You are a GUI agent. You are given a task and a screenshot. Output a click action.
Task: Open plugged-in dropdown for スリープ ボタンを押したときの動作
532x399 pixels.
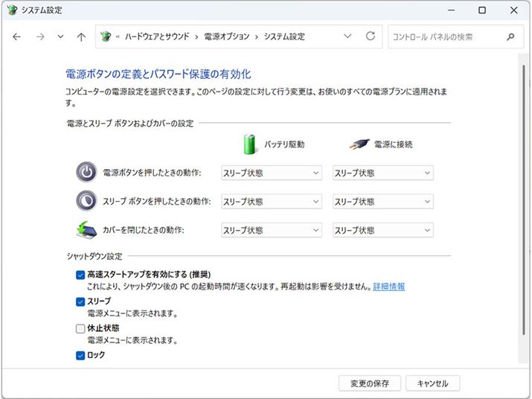click(383, 202)
